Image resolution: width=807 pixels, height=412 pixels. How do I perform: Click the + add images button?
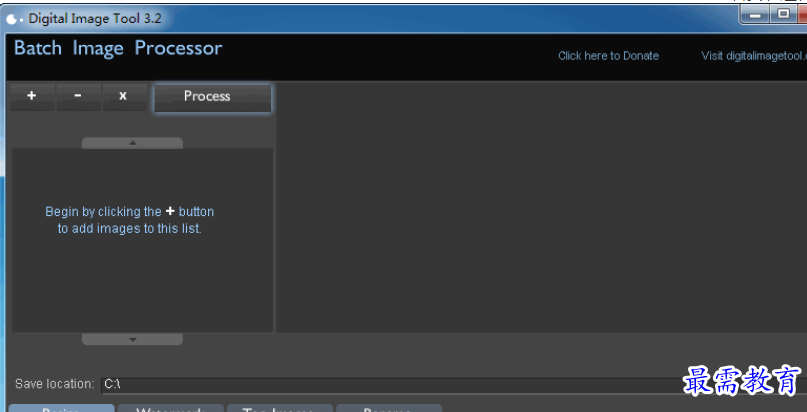tap(32, 96)
